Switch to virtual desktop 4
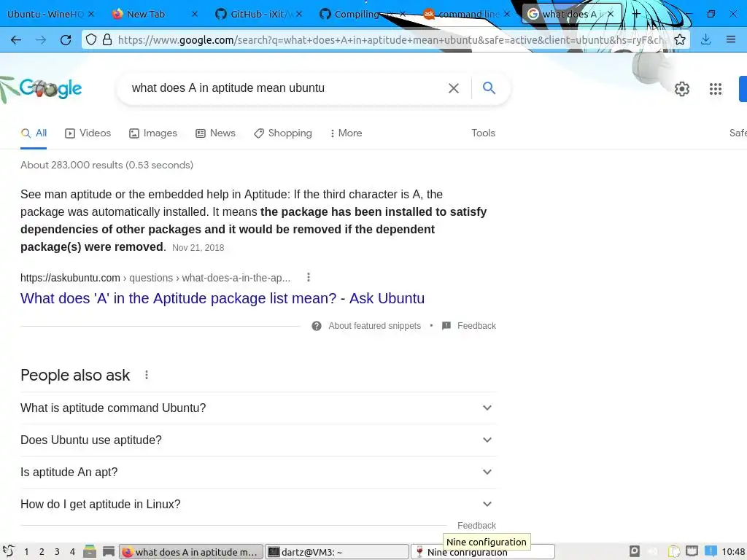Image resolution: width=747 pixels, height=560 pixels. (x=72, y=551)
